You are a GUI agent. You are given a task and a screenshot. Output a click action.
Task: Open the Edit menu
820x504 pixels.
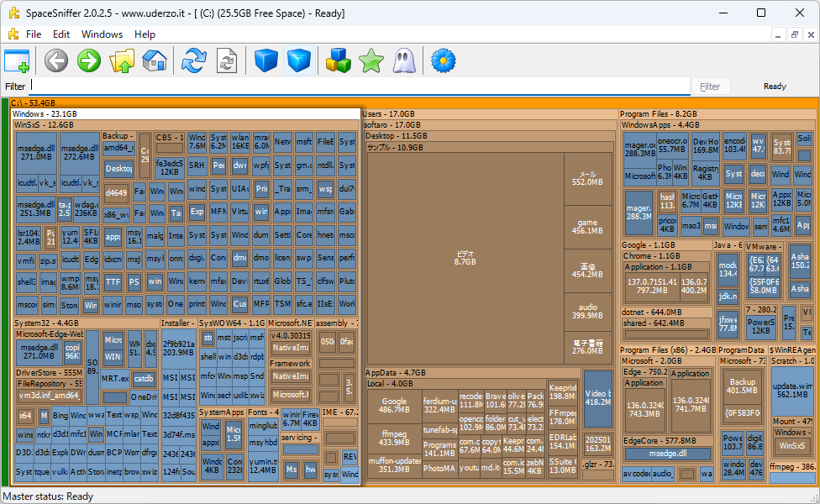[61, 34]
